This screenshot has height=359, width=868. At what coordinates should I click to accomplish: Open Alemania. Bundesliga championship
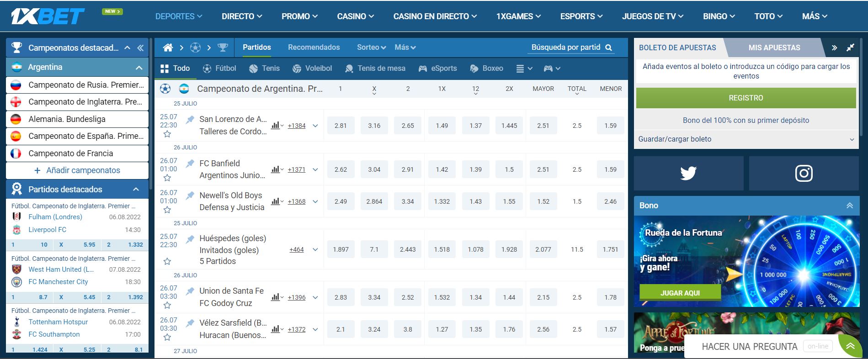pyautogui.click(x=77, y=119)
